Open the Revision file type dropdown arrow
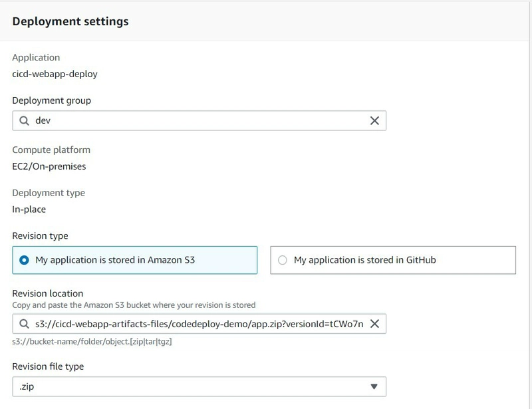 pyautogui.click(x=374, y=386)
